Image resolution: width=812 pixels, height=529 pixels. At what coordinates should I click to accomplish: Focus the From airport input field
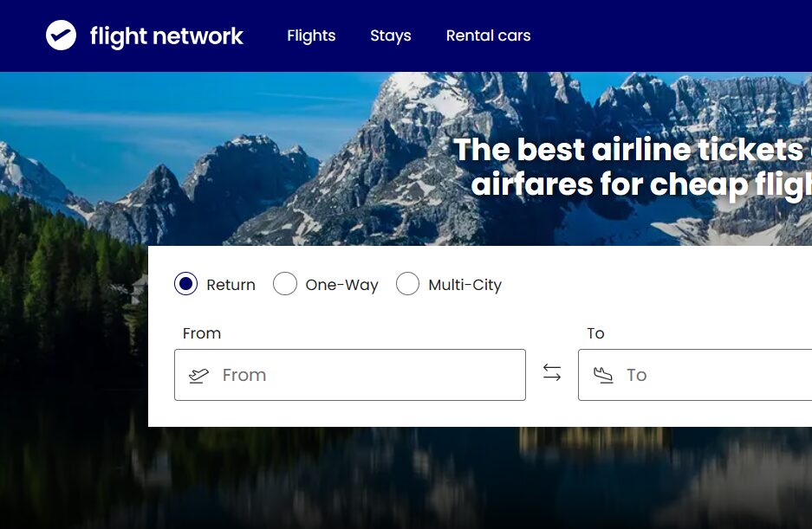[x=350, y=375]
